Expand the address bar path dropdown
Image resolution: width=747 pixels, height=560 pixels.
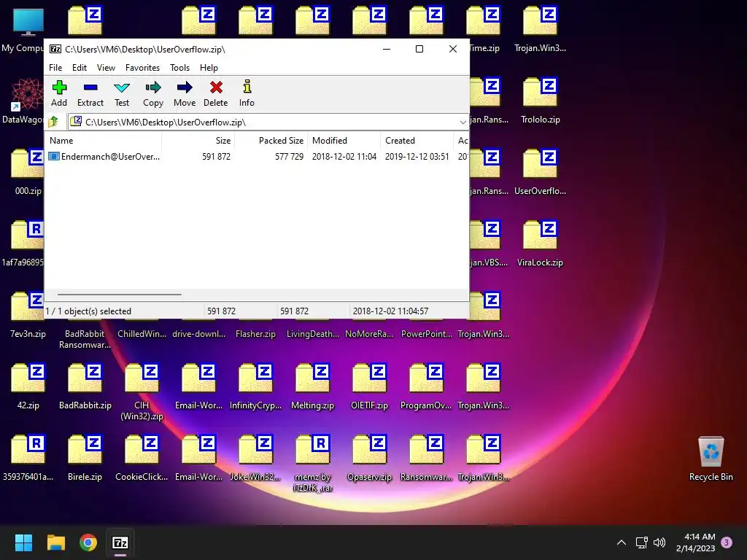pos(462,122)
